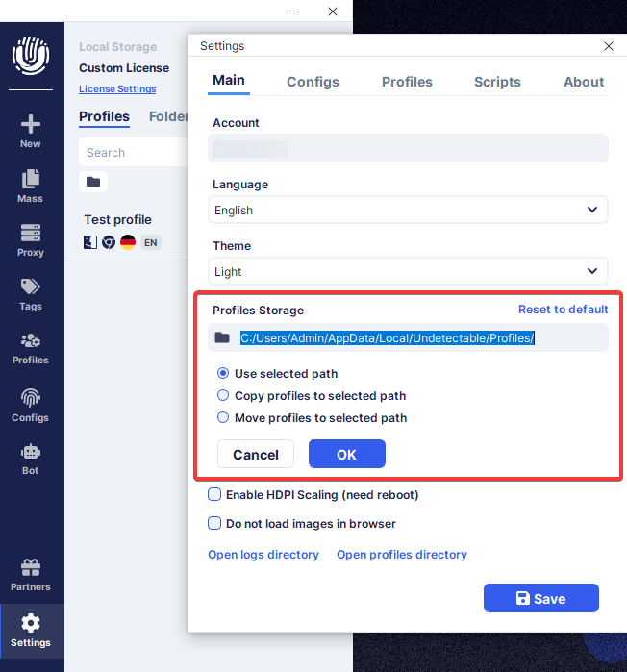Open the Bot robot icon
Screen dimensions: 627x672
31,452
